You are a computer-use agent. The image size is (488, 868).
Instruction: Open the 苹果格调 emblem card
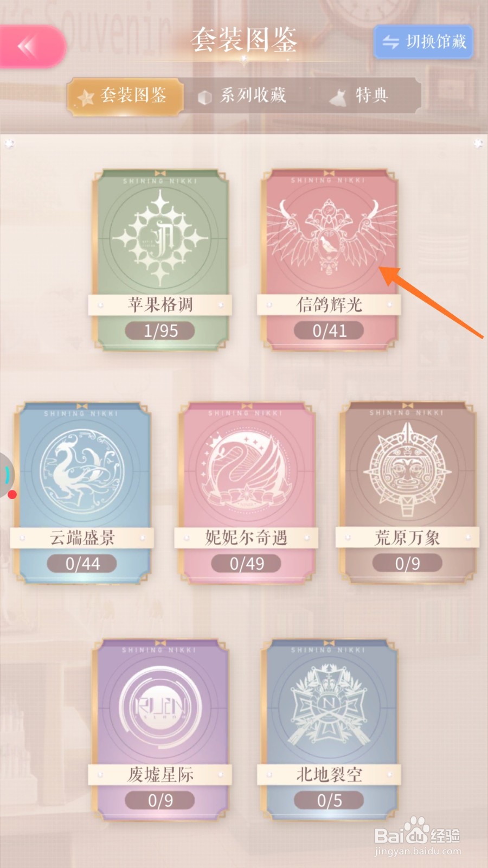click(160, 260)
